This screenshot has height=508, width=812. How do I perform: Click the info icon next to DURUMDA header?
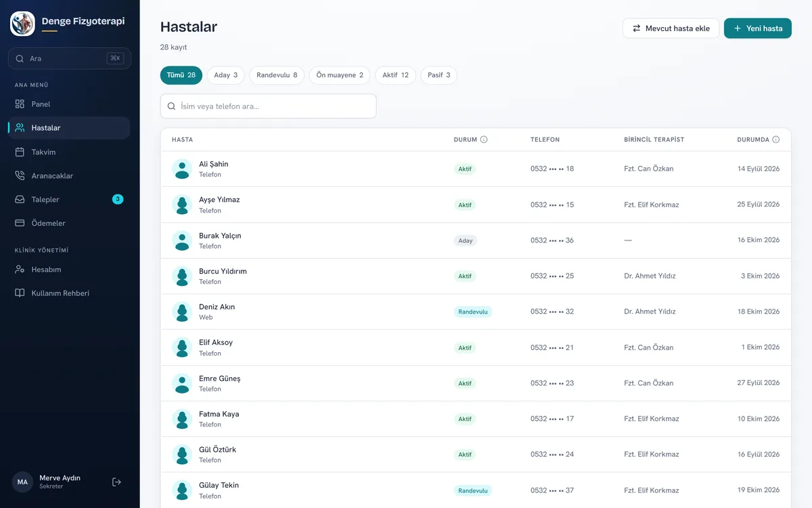click(x=776, y=140)
